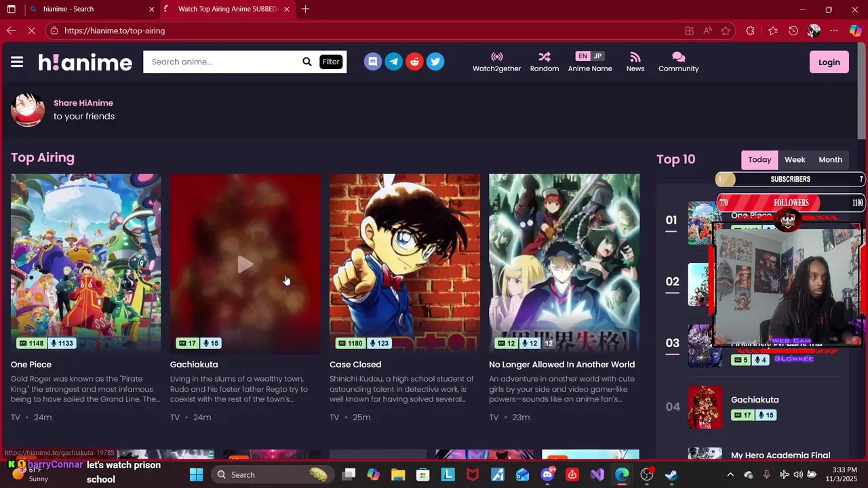Open Steam from the taskbar
Viewport: 868px width, 488px height.
pyautogui.click(x=671, y=474)
